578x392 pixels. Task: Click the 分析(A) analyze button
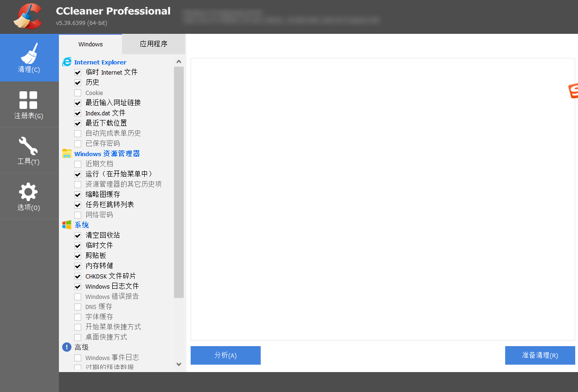pos(225,355)
